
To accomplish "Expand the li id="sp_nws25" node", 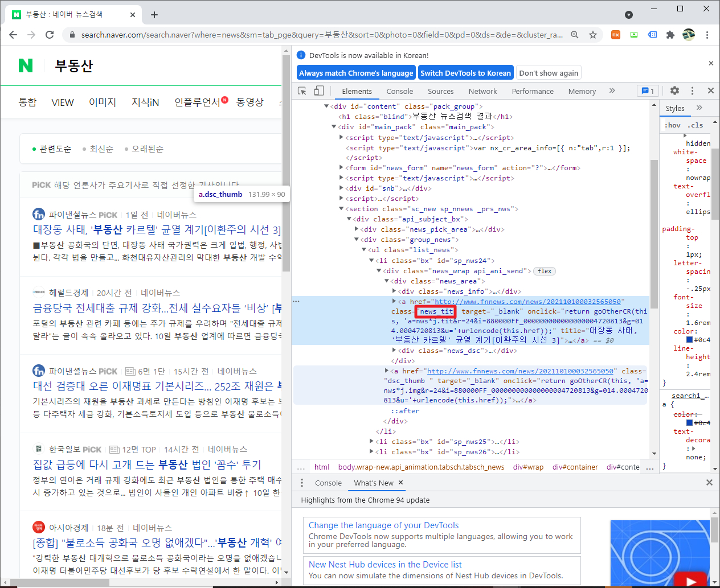I will point(371,441).
